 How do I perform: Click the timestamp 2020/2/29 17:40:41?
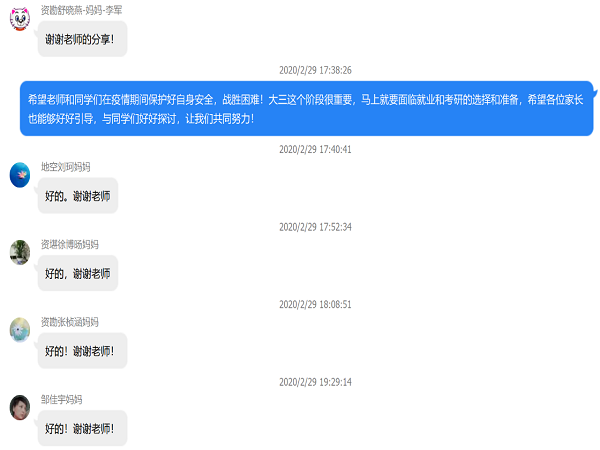pyautogui.click(x=315, y=150)
